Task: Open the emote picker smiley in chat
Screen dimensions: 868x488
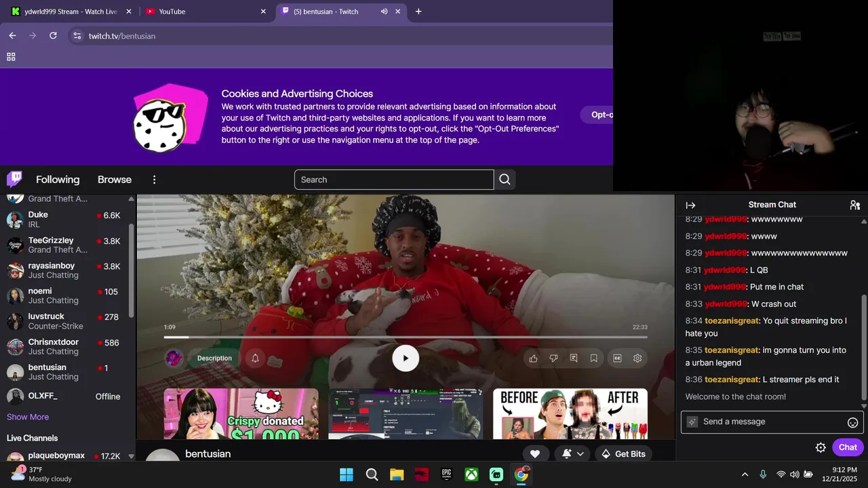Action: point(853,422)
